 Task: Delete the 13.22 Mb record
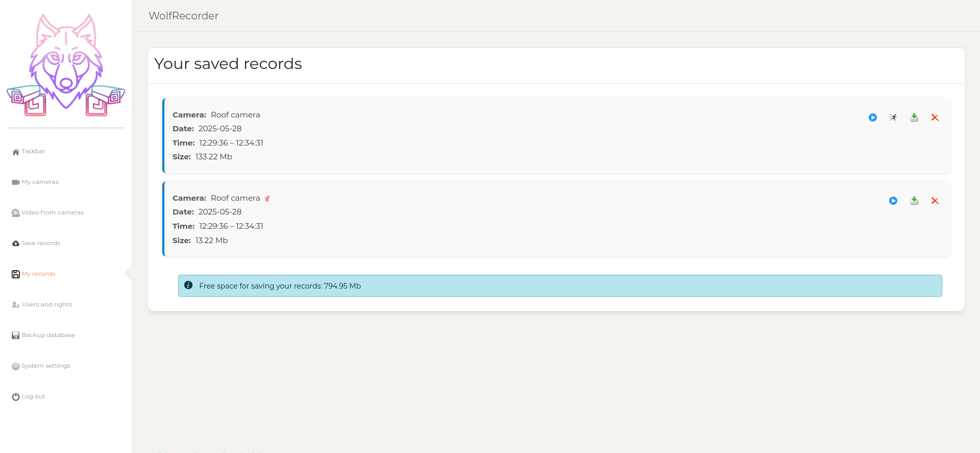(935, 201)
